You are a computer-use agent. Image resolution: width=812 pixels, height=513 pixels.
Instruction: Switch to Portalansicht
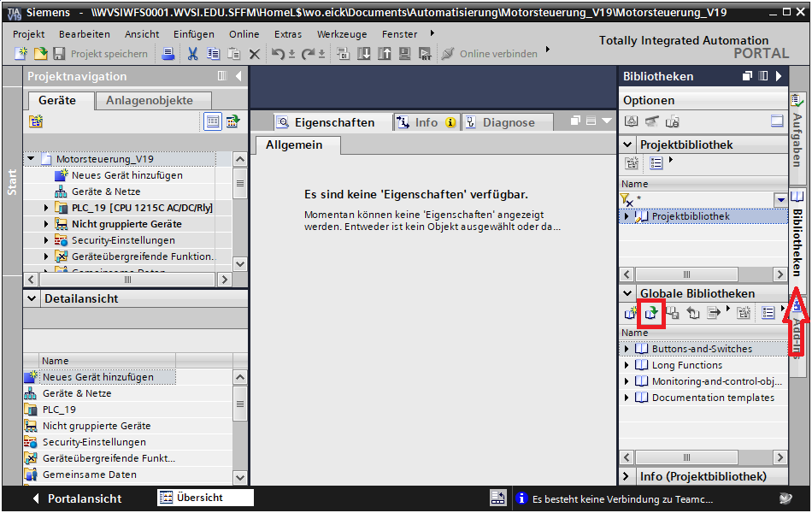click(x=77, y=498)
